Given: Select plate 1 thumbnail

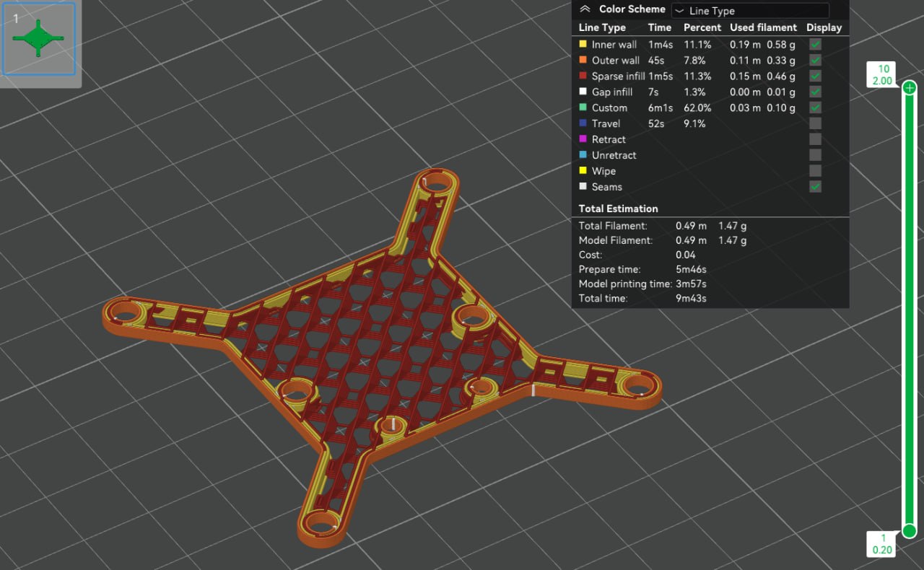Looking at the screenshot, I should coord(38,38).
